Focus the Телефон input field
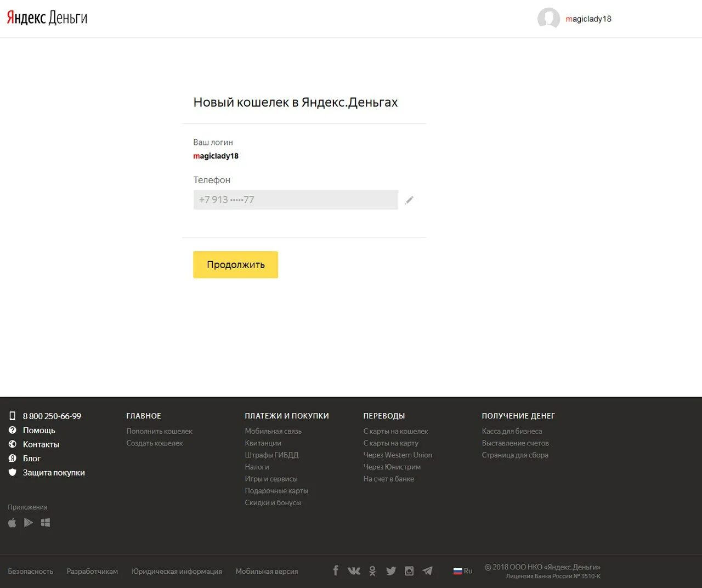This screenshot has height=588, width=702. (x=296, y=200)
